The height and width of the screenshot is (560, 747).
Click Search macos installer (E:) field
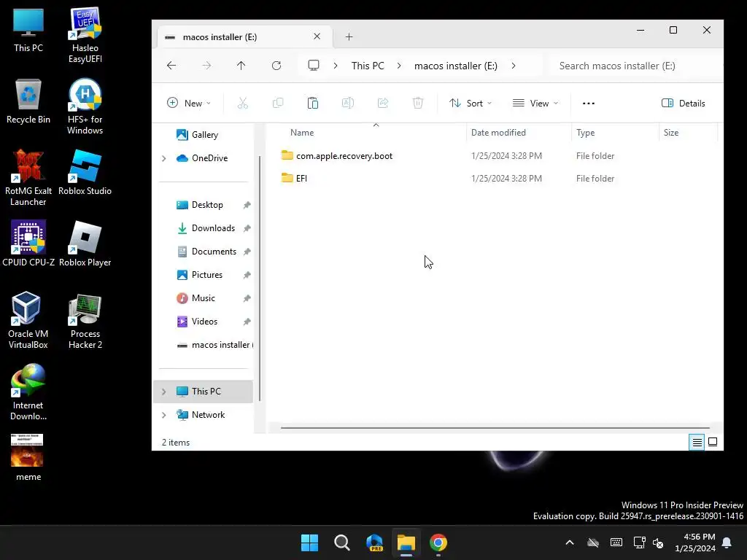635,66
